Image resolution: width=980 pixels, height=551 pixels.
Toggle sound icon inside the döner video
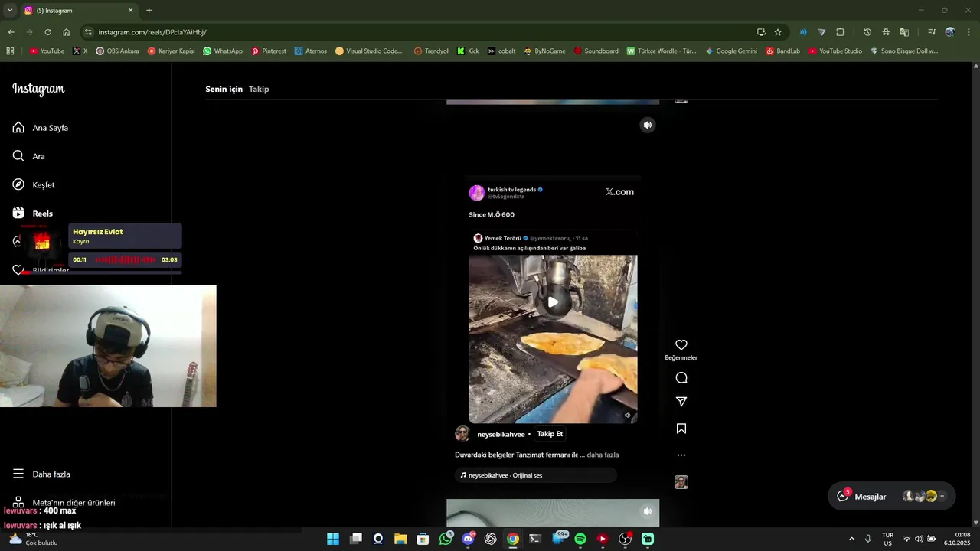[x=627, y=416]
